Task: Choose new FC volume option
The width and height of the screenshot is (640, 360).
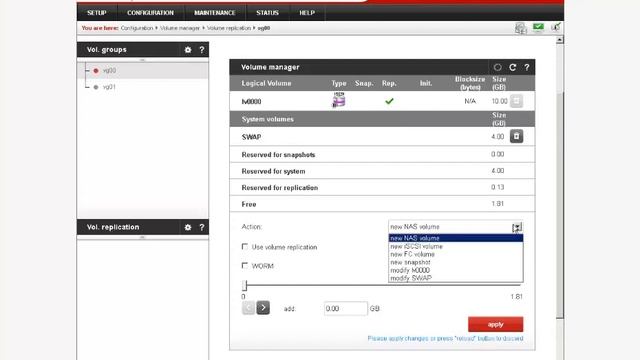Action: 456,254
